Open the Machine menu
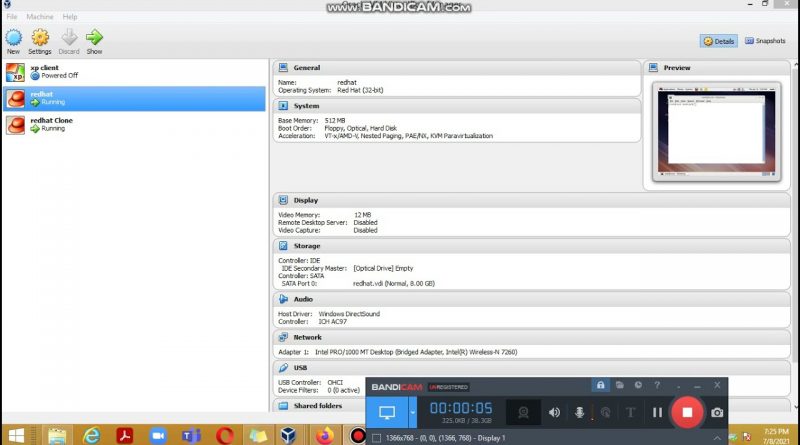The width and height of the screenshot is (800, 445). click(40, 17)
